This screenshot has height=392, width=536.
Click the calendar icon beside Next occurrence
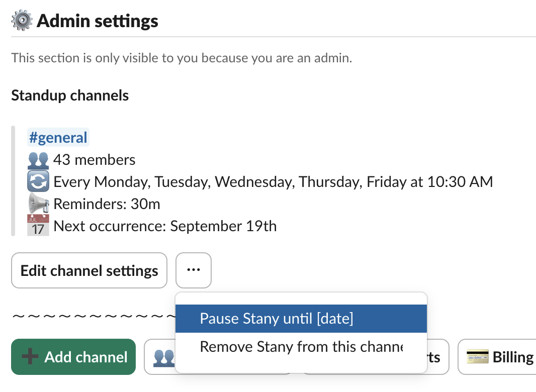pyautogui.click(x=38, y=226)
